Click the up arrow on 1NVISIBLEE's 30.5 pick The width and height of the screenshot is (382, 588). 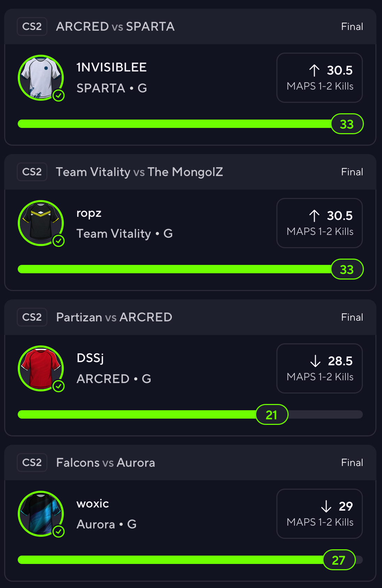314,70
